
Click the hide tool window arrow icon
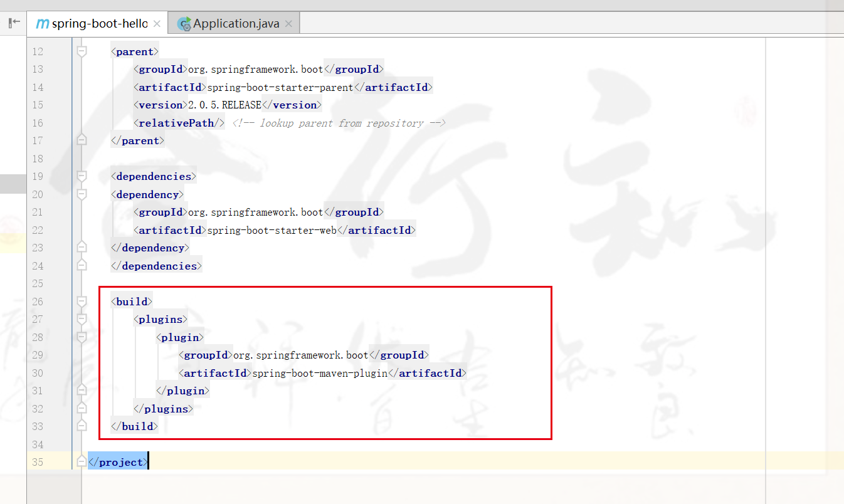[14, 23]
